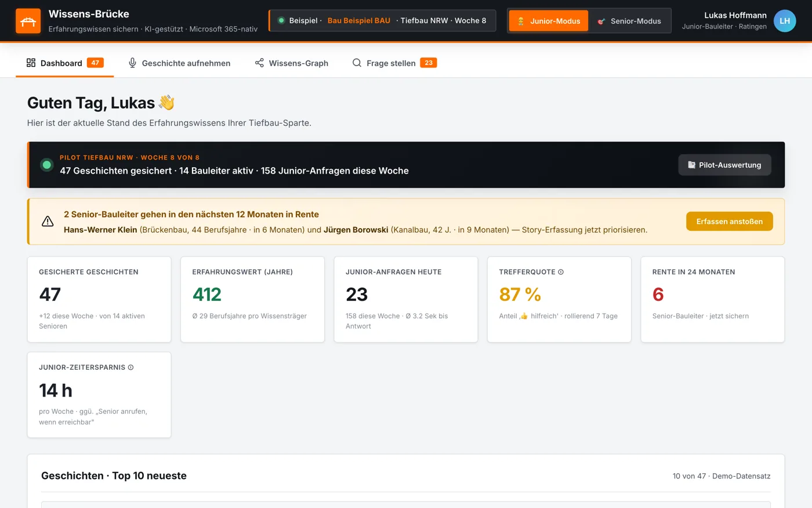
Task: Click the 10 von 47 · Demo-Datensatz label
Action: point(722,476)
